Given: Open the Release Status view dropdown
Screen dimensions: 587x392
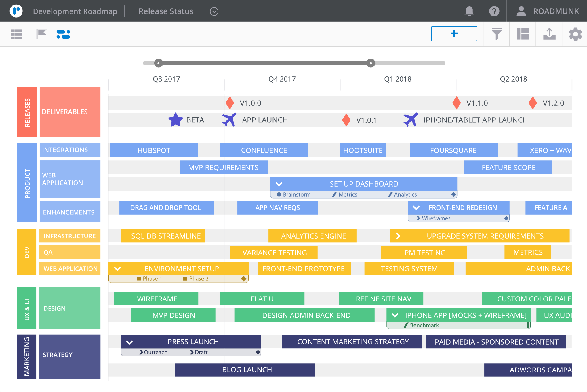Looking at the screenshot, I should click(x=214, y=11).
